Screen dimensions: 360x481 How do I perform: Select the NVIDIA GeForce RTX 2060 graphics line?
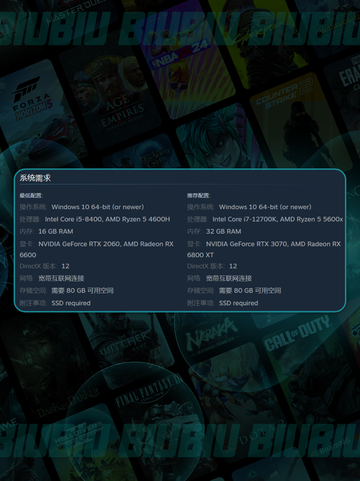[x=97, y=249]
